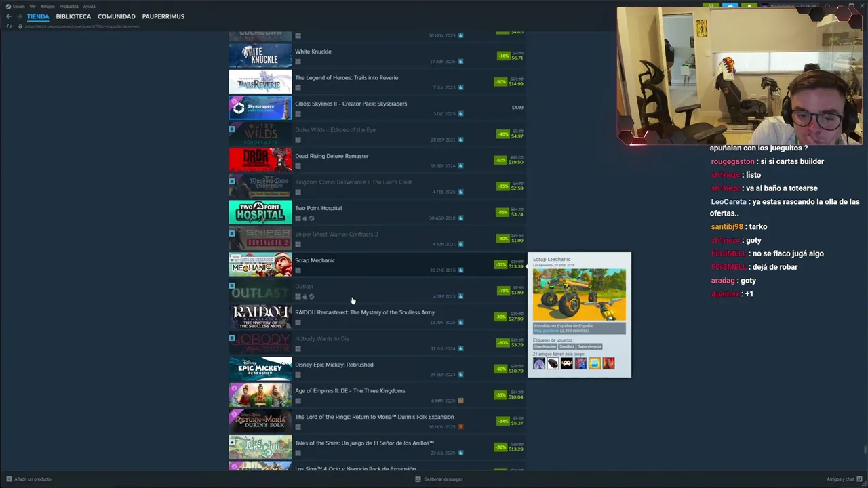Viewport: 868px width, 488px height.
Task: Open the Outlast title
Action: [x=304, y=286]
